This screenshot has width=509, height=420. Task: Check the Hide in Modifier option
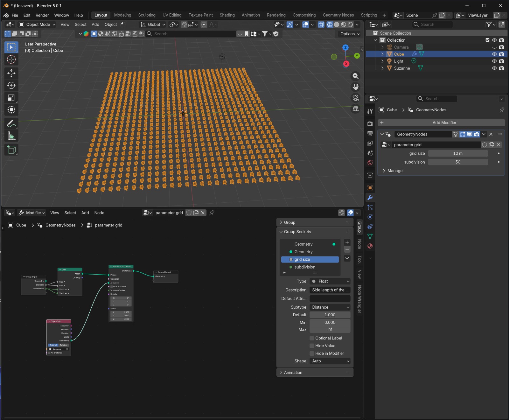point(312,353)
